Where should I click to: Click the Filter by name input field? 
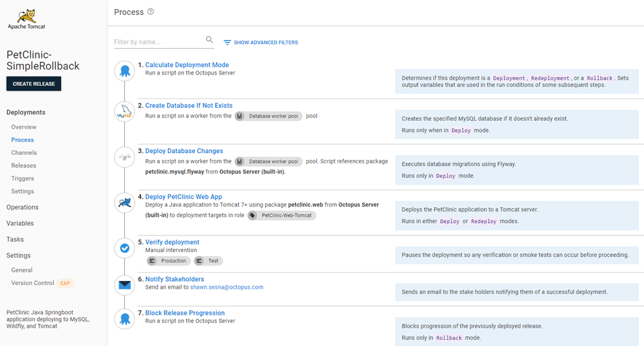coord(158,42)
